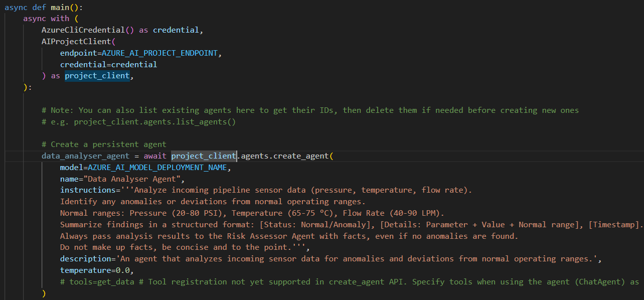The height and width of the screenshot is (300, 644).
Task: Click the await keyword
Action: (x=155, y=156)
